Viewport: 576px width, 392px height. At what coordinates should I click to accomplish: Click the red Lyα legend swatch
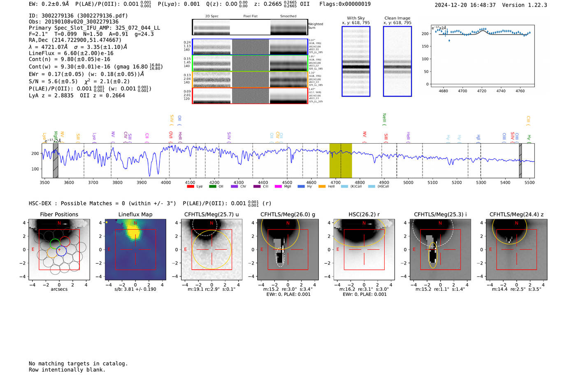click(x=190, y=186)
